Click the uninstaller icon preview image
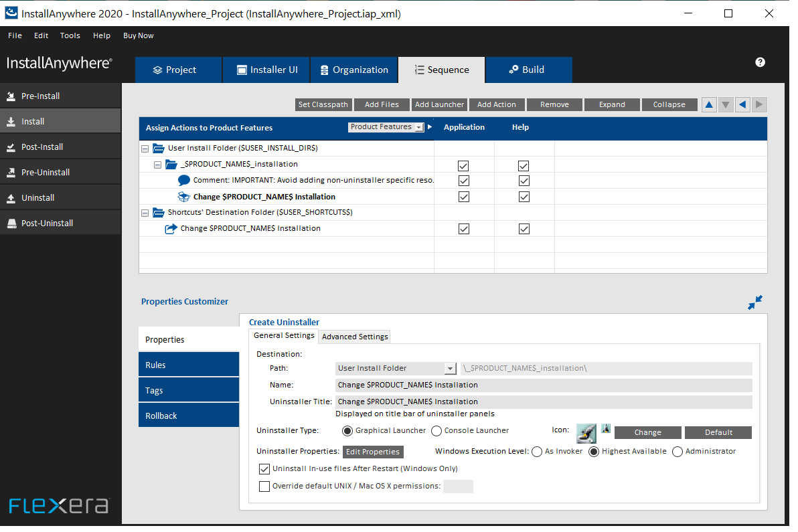The image size is (798, 532). (x=586, y=434)
